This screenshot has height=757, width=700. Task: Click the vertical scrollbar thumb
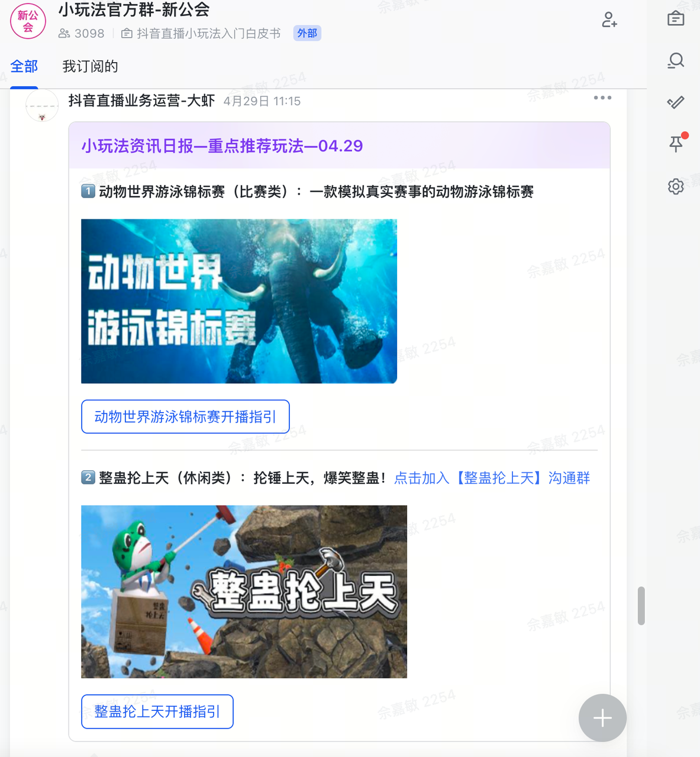click(x=641, y=606)
